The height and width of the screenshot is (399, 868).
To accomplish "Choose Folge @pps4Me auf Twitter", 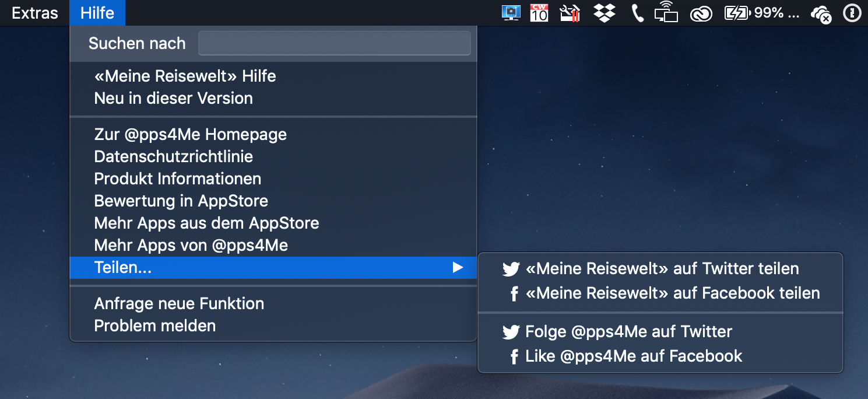I will click(660, 332).
